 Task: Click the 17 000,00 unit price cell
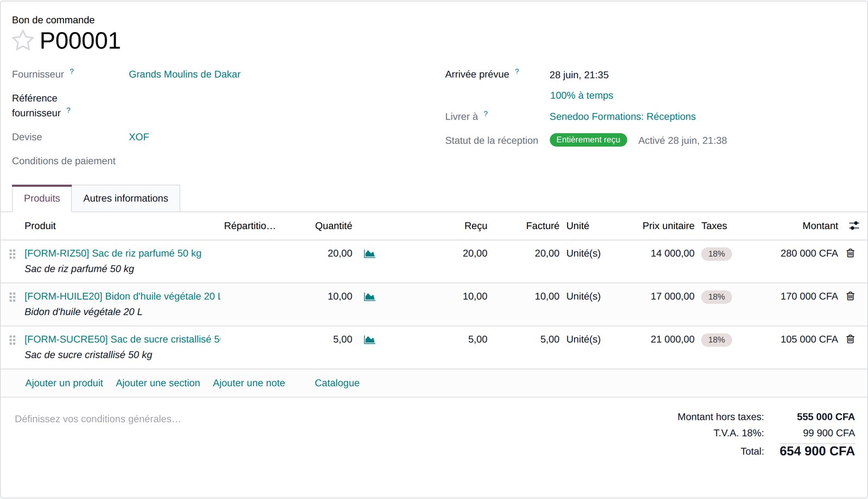[x=672, y=296]
